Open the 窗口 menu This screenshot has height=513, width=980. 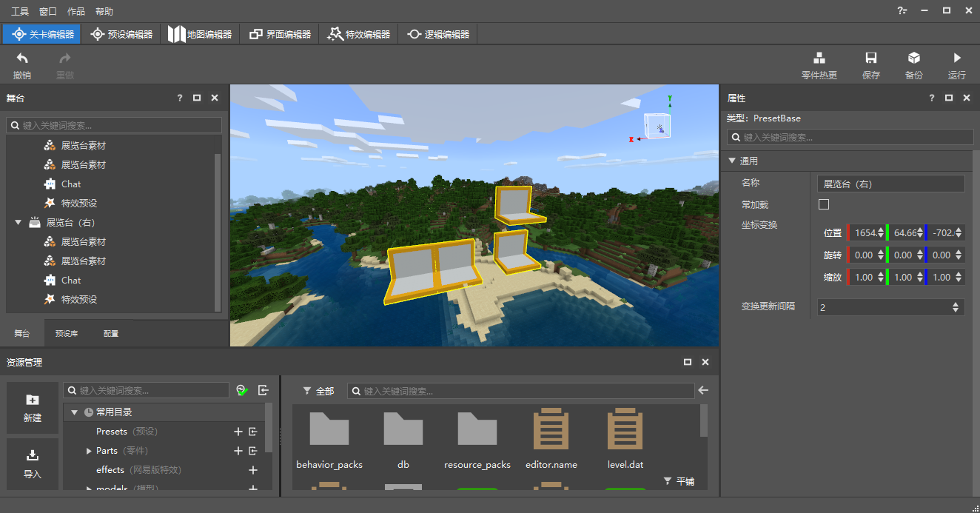point(48,12)
